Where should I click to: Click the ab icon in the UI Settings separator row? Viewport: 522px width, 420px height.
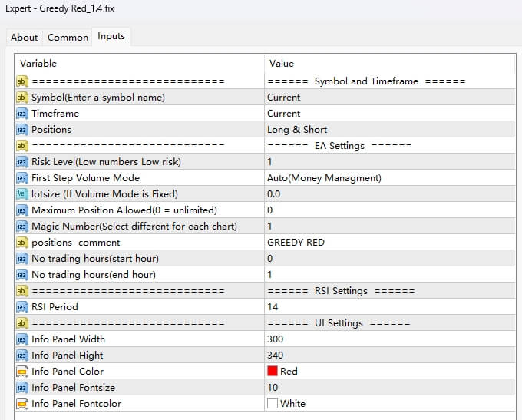[22, 323]
